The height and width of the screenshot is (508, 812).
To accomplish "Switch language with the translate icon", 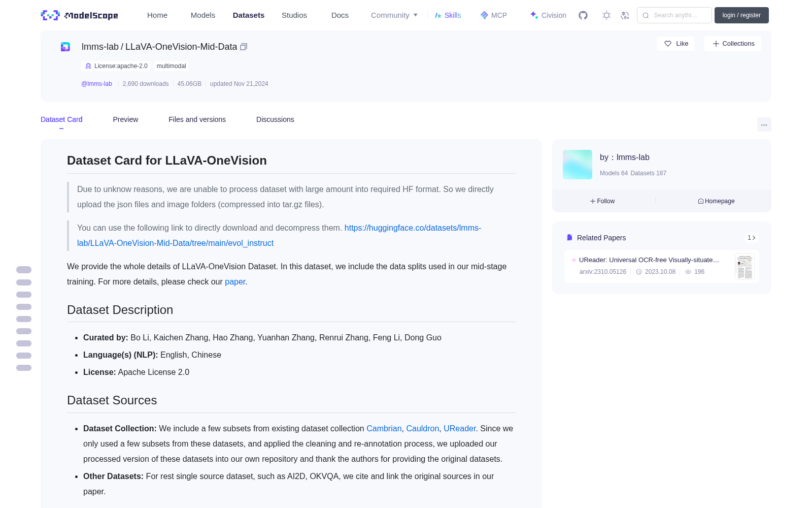I will tap(625, 15).
